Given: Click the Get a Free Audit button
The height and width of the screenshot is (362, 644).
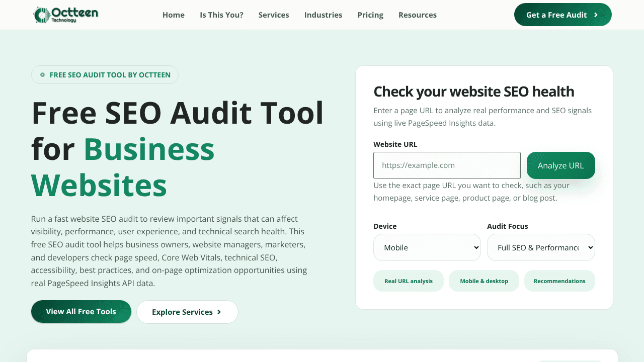Looking at the screenshot, I should [563, 15].
